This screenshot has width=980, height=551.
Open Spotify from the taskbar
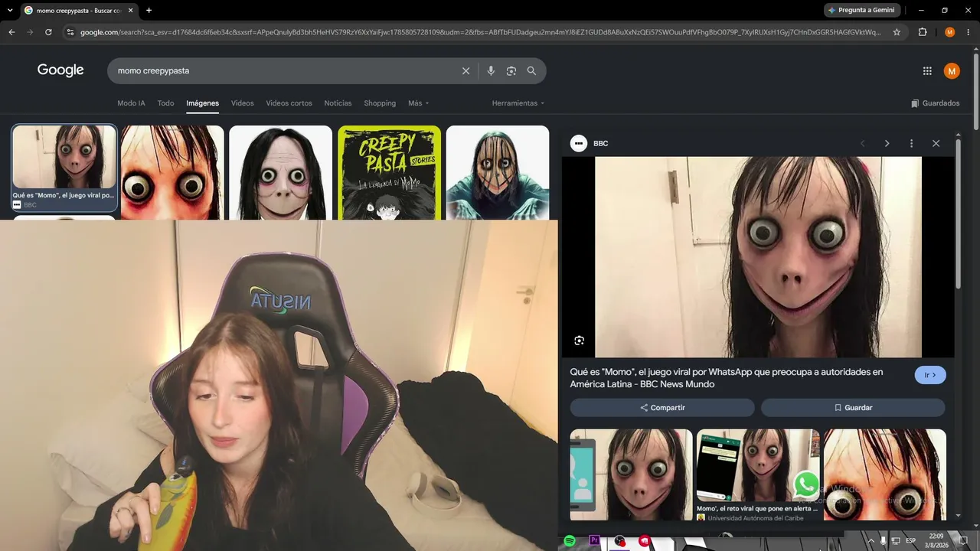pos(570,541)
